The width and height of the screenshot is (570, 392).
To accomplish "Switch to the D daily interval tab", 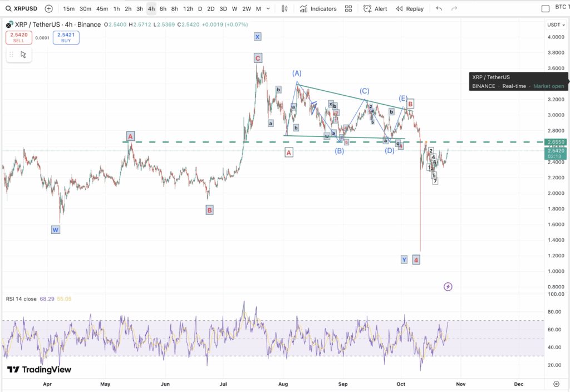I will 199,8.
